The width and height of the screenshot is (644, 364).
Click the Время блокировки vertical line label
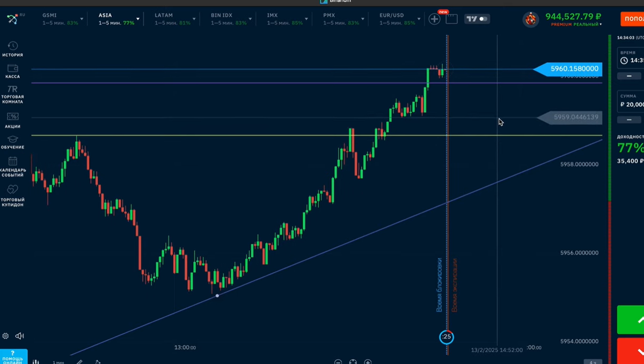point(439,285)
